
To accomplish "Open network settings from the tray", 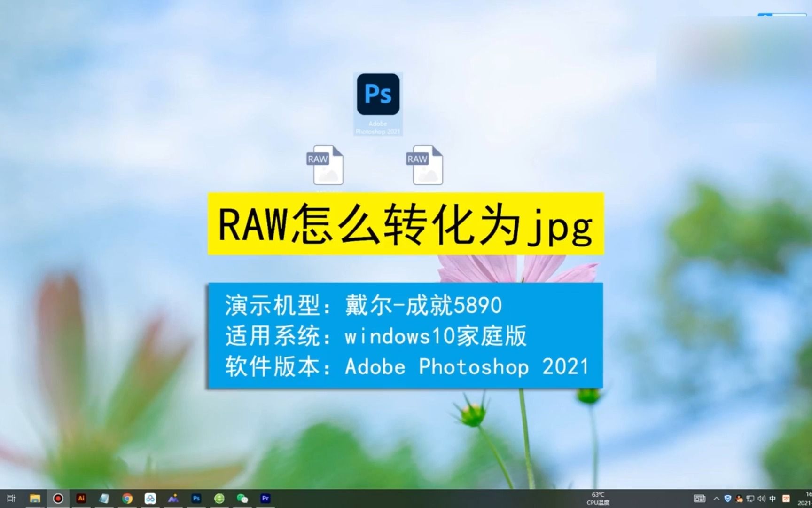I will (x=750, y=499).
